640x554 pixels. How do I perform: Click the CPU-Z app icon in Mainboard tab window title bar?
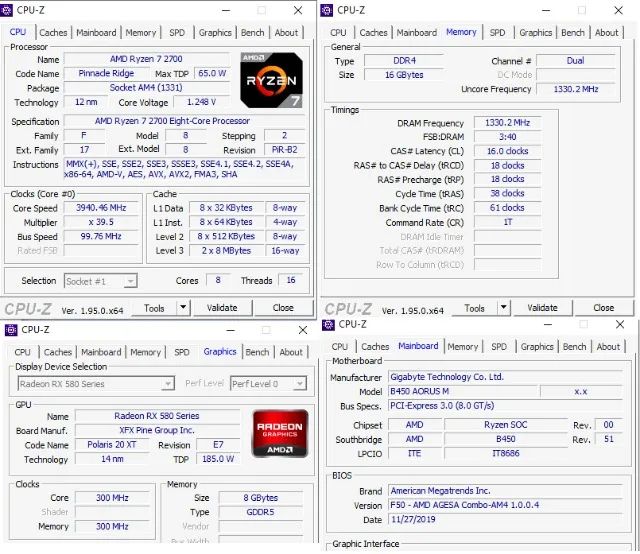pyautogui.click(x=328, y=325)
